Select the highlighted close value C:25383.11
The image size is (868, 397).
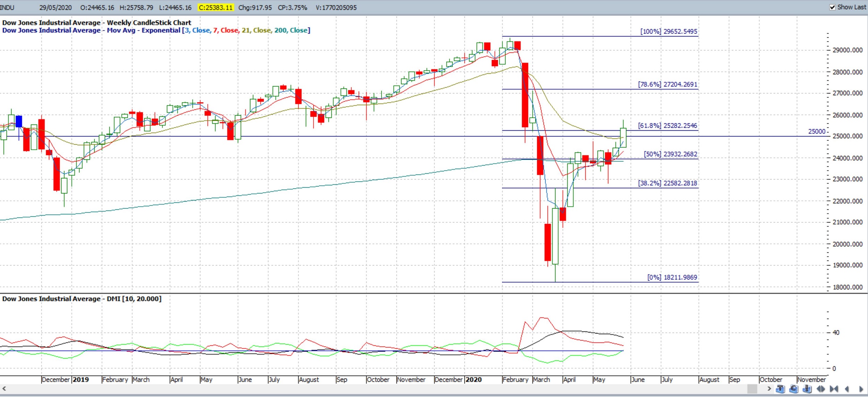coord(216,8)
